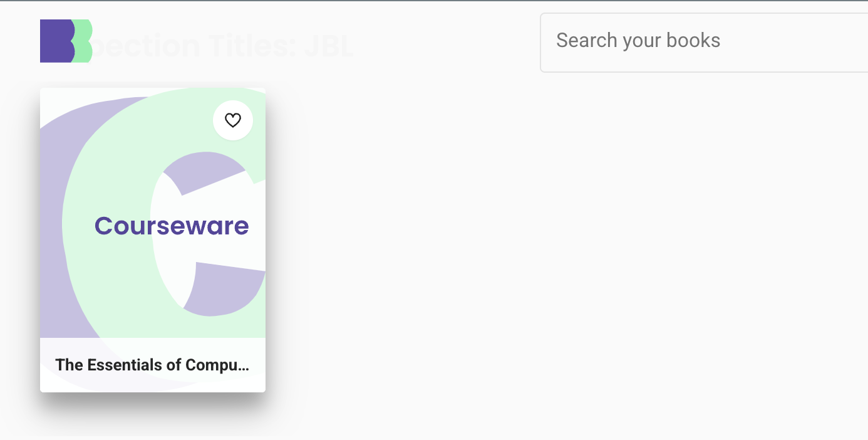Click the Search your books placeholder text

click(638, 41)
